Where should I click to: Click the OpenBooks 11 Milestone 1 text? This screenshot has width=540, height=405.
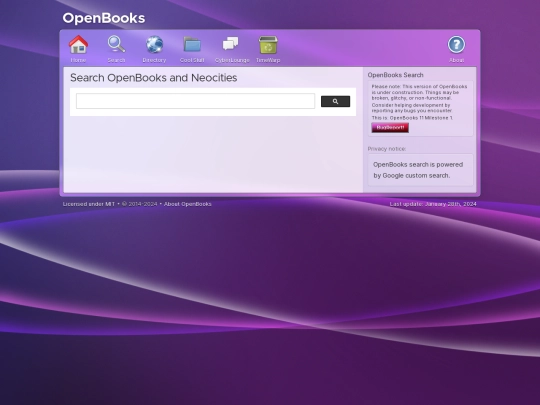tap(412, 118)
